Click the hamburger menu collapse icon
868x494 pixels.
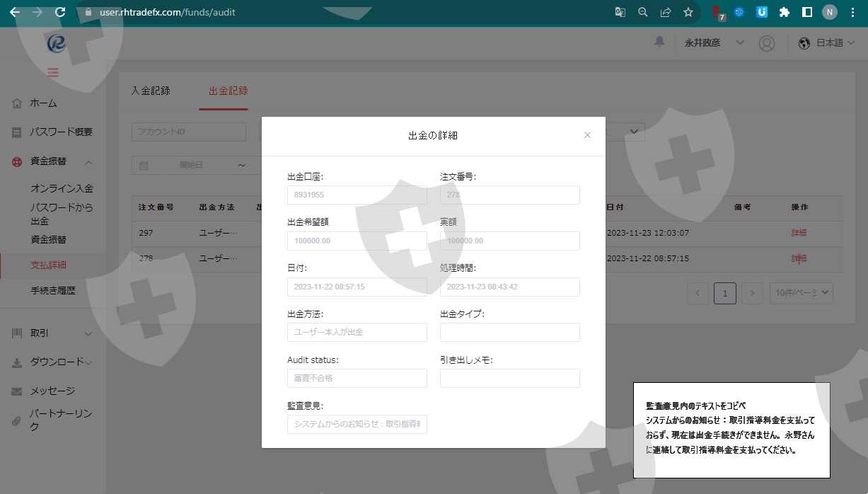[x=53, y=72]
